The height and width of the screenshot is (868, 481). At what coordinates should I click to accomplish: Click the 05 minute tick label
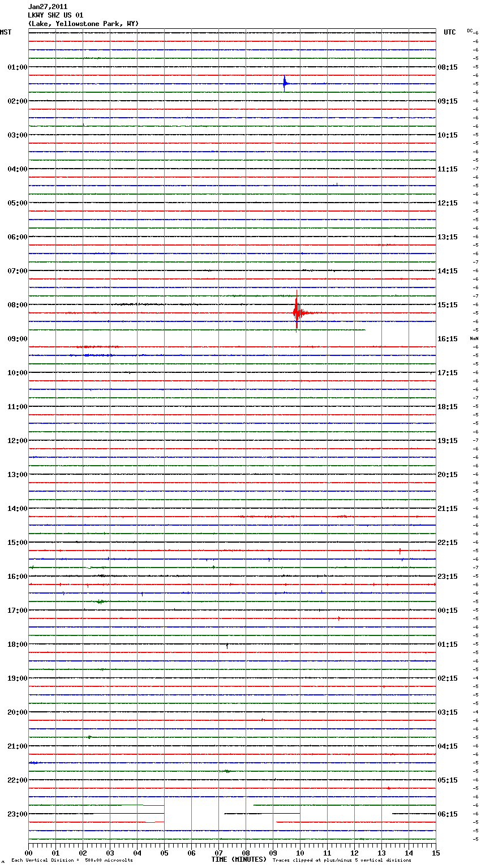coord(164,853)
